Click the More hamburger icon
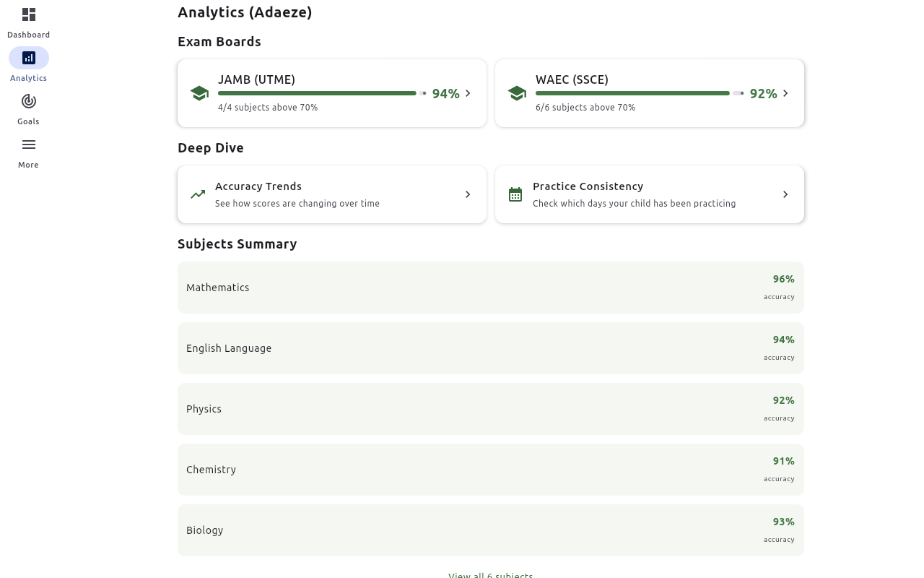Screen dimensions: 924x578 pos(29,144)
